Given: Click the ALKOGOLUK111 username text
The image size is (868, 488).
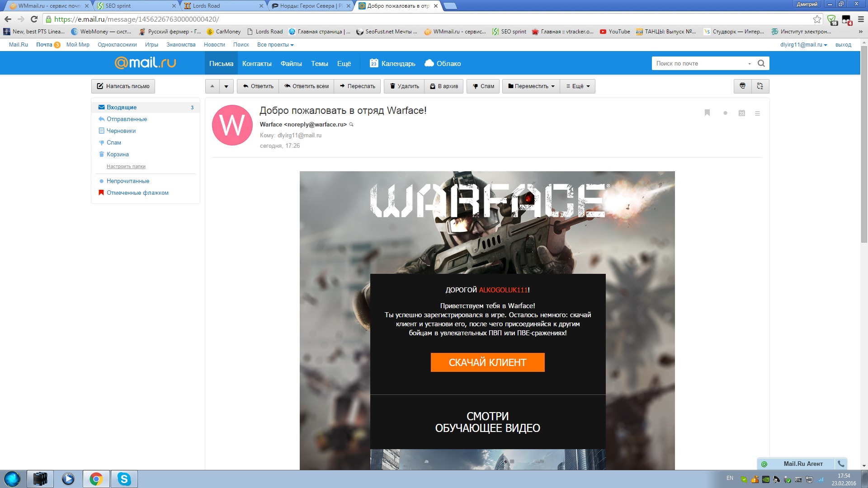Looking at the screenshot, I should click(x=503, y=290).
